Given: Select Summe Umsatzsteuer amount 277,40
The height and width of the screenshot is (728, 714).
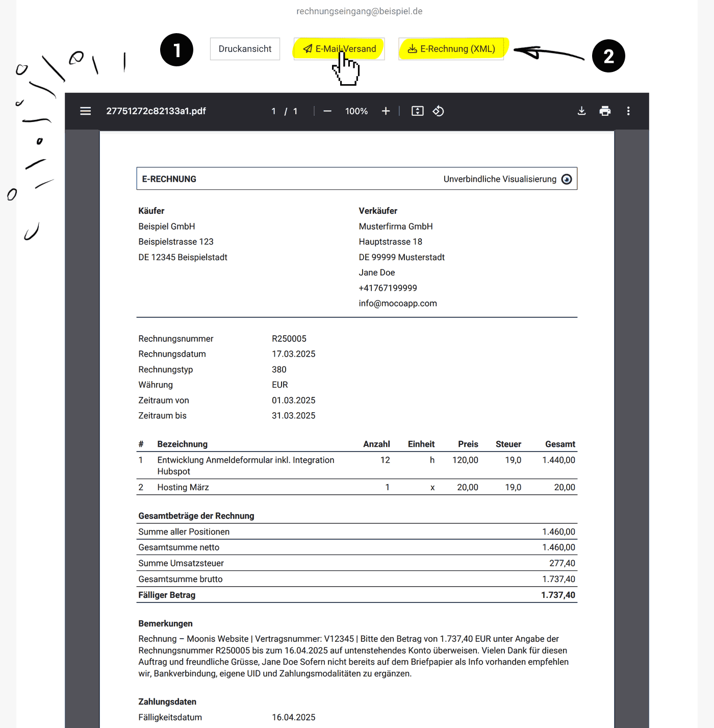Looking at the screenshot, I should click(x=562, y=563).
